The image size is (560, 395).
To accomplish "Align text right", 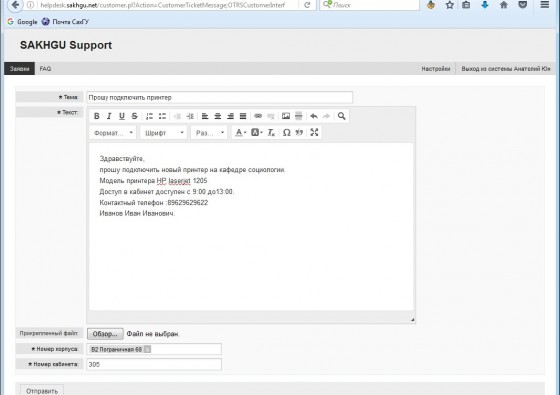I will coord(230,116).
